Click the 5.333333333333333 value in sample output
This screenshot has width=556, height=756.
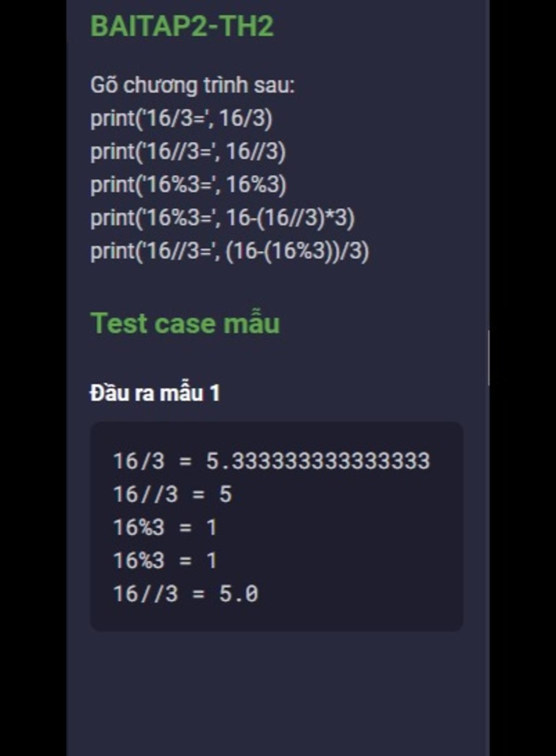(318, 461)
